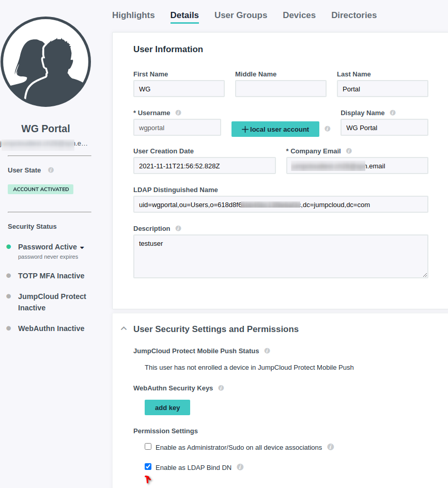
Task: Click info icon for JumpCloud Protect Mobile Push Status
Action: (x=267, y=351)
